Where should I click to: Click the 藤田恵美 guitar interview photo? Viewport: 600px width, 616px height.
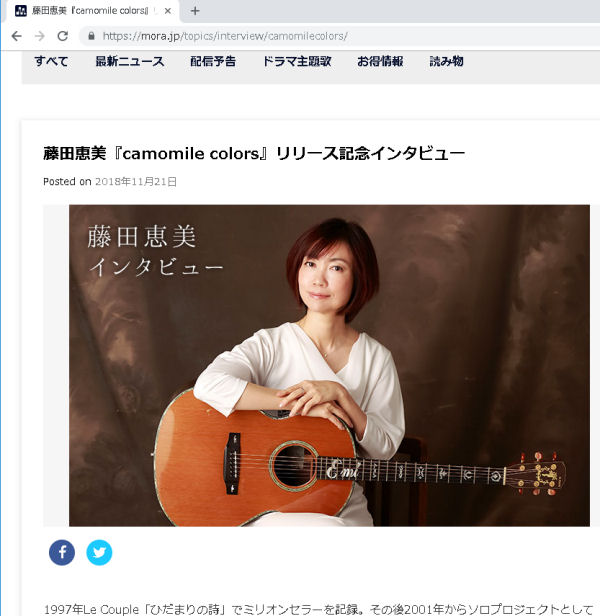click(x=329, y=365)
